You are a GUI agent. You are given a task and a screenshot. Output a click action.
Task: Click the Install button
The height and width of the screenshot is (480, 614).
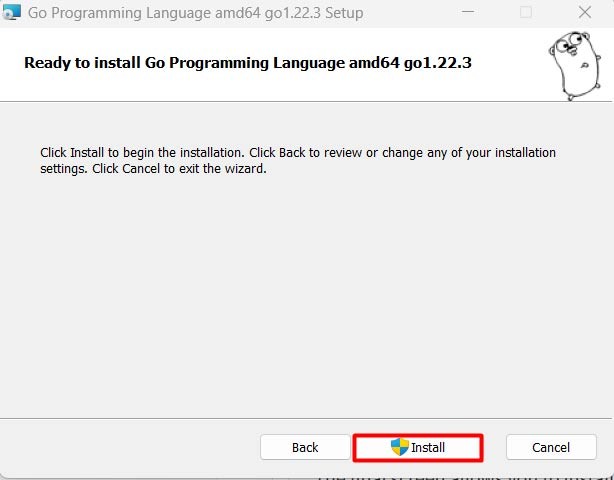pos(418,447)
